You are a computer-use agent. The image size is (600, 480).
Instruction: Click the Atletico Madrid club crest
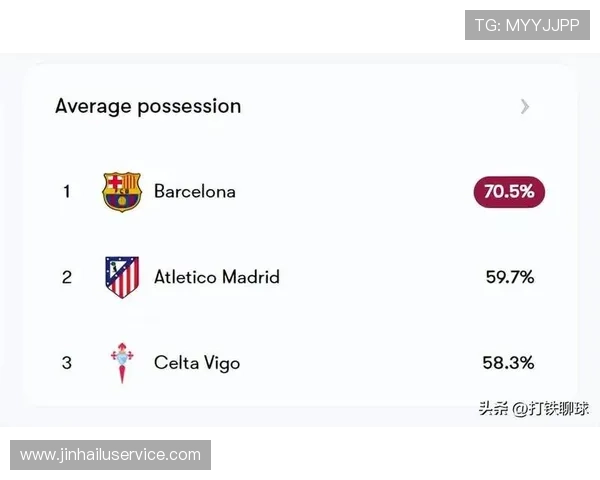(122, 277)
